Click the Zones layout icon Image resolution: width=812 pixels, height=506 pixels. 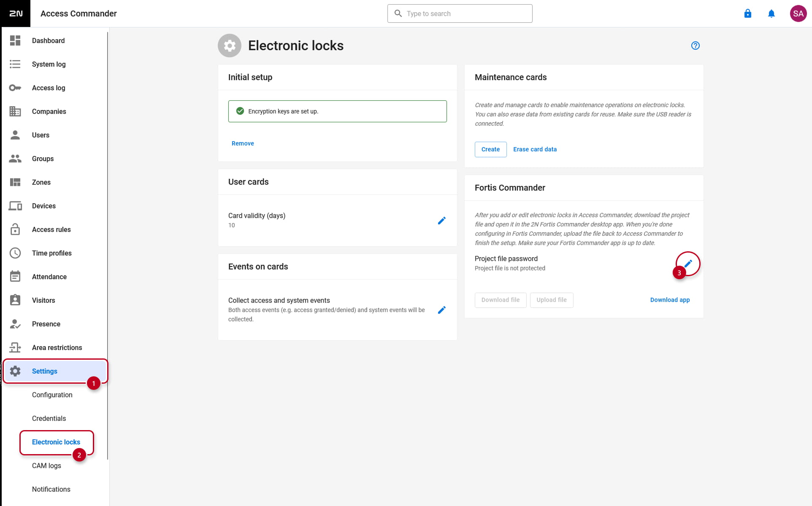(15, 182)
